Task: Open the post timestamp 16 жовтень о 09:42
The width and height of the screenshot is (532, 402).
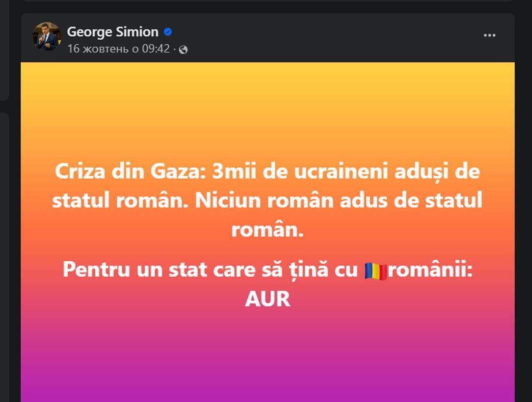Action: (118, 49)
